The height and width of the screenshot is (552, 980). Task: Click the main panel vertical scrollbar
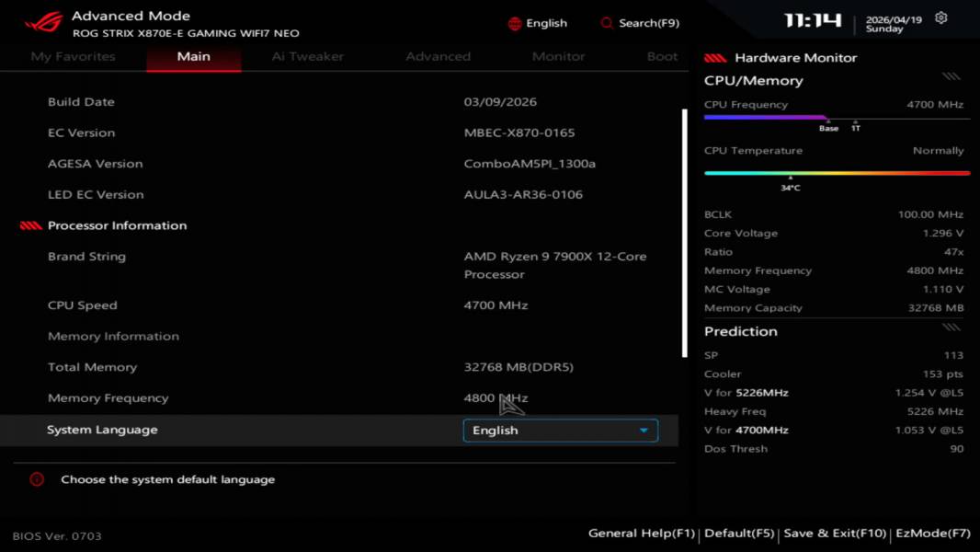click(x=685, y=233)
